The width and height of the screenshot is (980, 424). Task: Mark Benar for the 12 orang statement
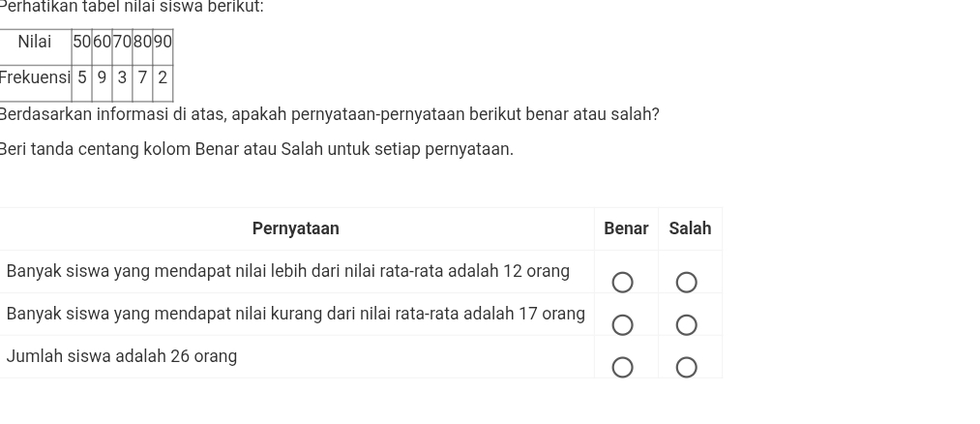tap(623, 283)
